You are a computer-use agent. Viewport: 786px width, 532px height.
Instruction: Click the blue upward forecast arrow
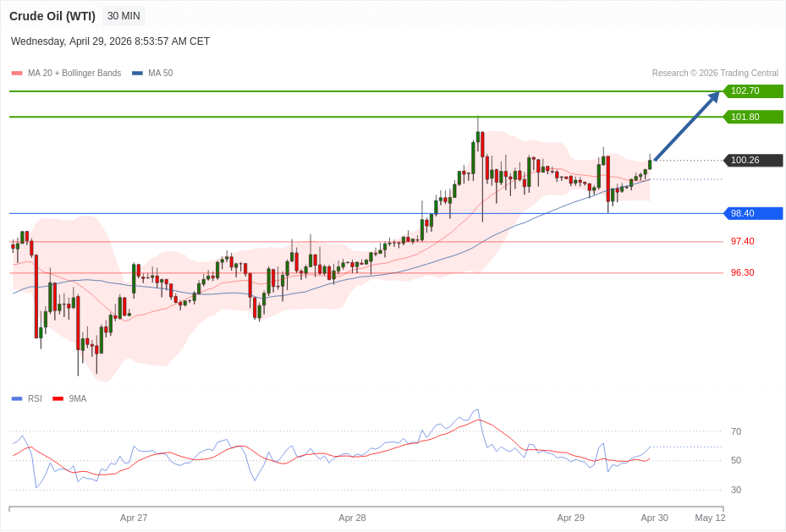pos(687,126)
